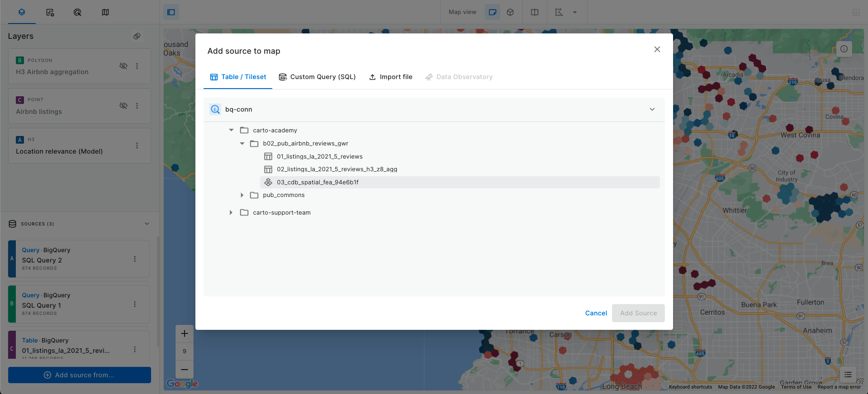
Task: Zoom in on the map
Action: [x=185, y=334]
